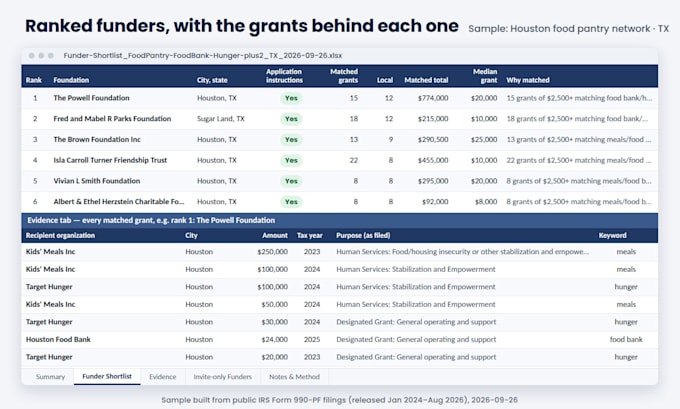Click the Yes badge for Vivian L Smith
Screen dimensions: 680x409
[291, 181]
